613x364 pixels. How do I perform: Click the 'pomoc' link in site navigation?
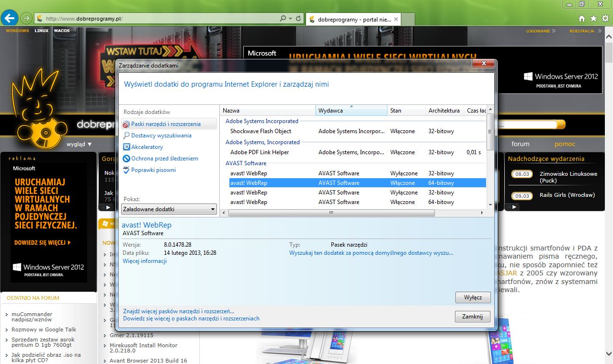click(x=565, y=144)
